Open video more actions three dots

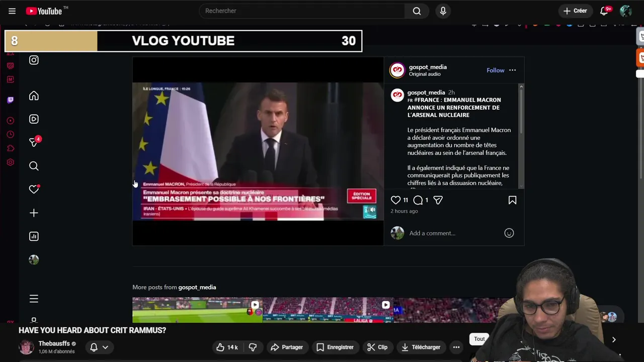(x=456, y=347)
